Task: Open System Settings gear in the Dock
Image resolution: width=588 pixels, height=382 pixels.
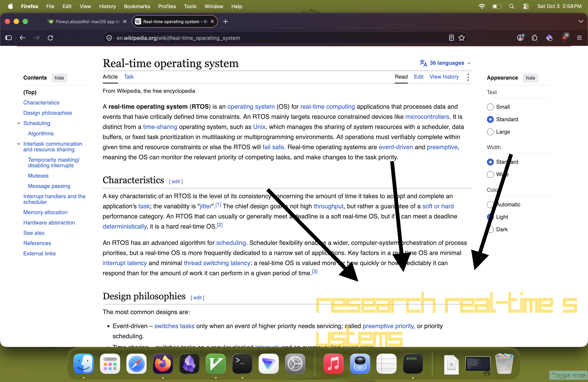Action: (295, 364)
